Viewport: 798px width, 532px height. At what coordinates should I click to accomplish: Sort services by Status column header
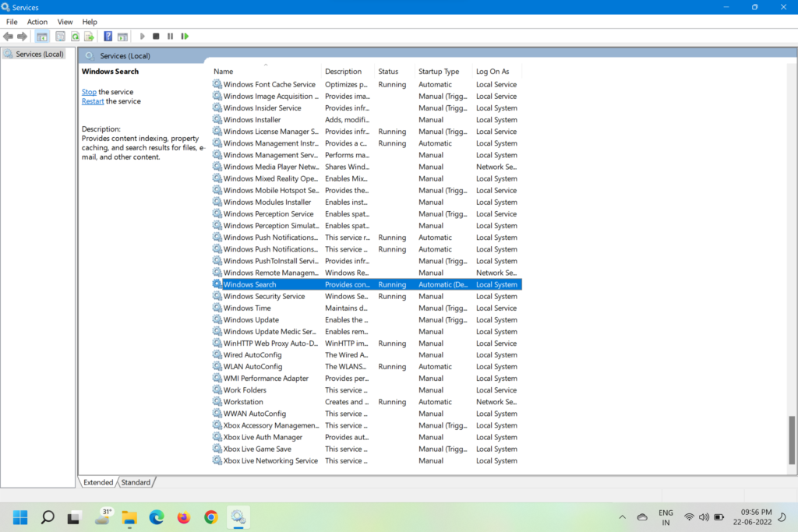(388, 72)
